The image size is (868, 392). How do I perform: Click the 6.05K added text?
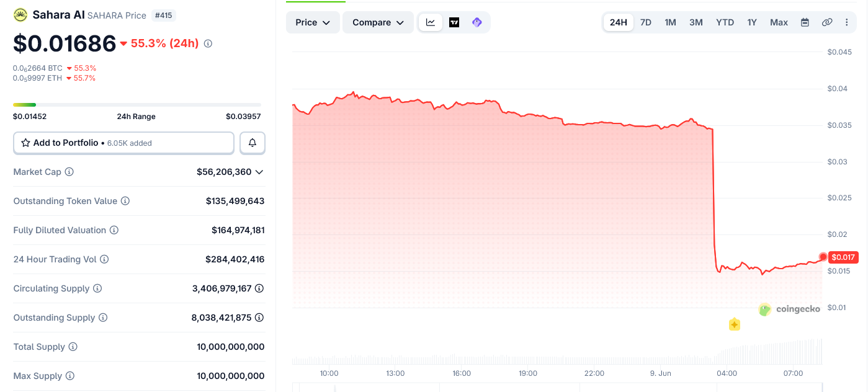point(130,143)
